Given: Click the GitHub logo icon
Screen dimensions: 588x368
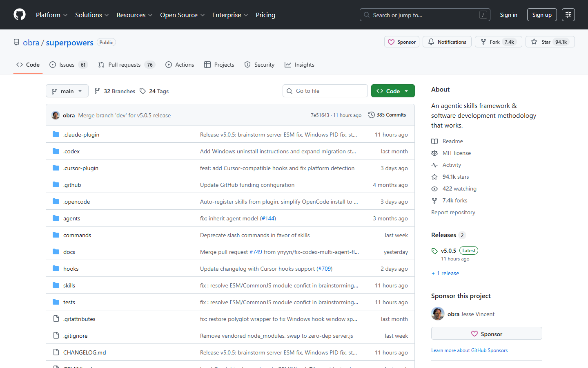Looking at the screenshot, I should pyautogui.click(x=19, y=14).
